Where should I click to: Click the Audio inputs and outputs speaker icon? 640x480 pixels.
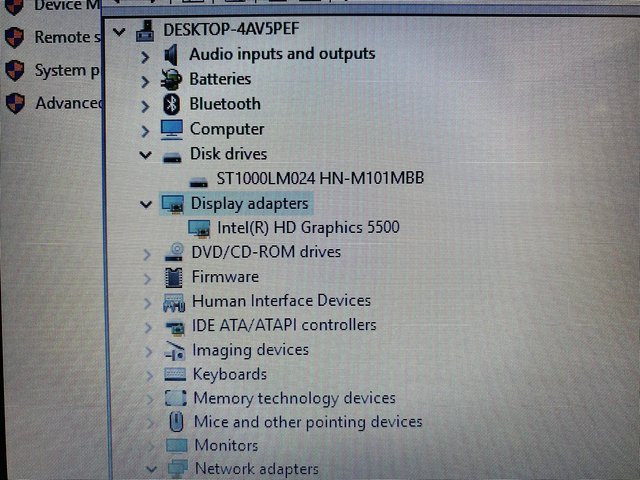[x=171, y=55]
